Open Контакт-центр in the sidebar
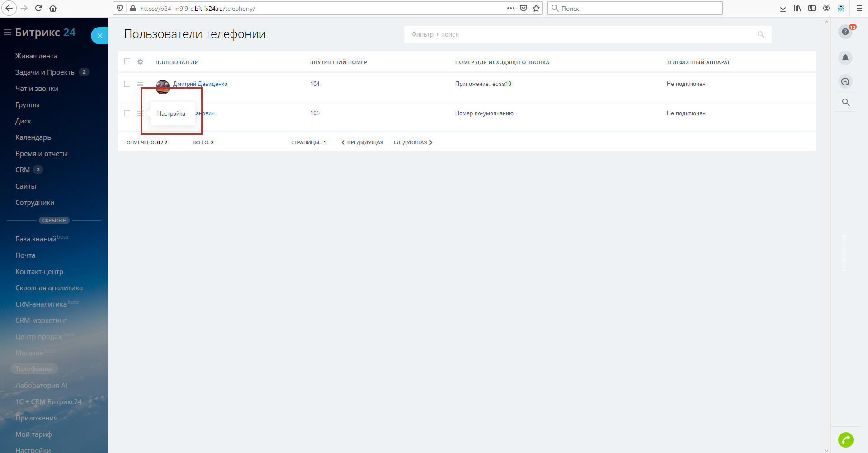Image resolution: width=868 pixels, height=453 pixels. 39,272
